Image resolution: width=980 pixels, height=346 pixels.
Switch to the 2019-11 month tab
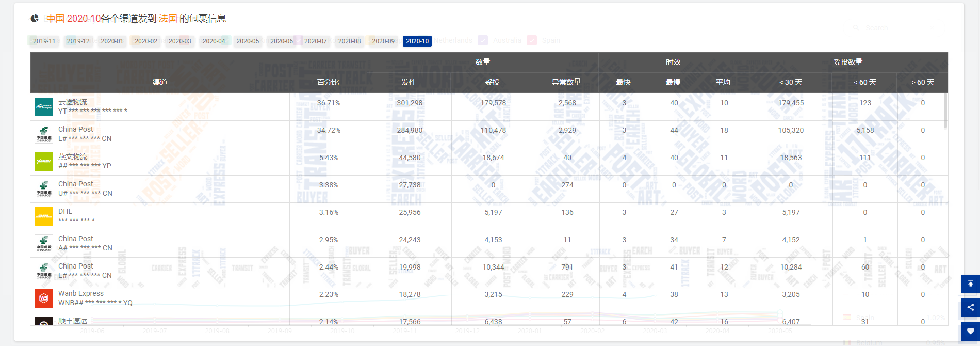click(x=44, y=41)
